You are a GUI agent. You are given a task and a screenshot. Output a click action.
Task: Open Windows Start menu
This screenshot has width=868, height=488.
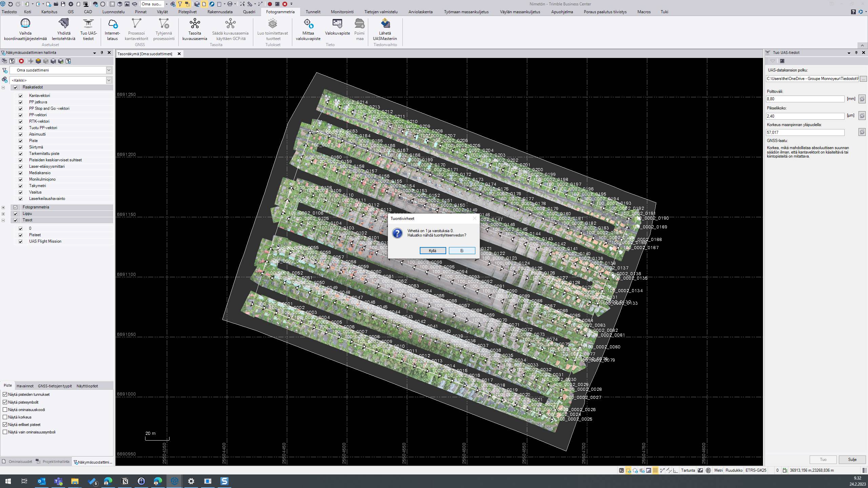[x=8, y=481]
